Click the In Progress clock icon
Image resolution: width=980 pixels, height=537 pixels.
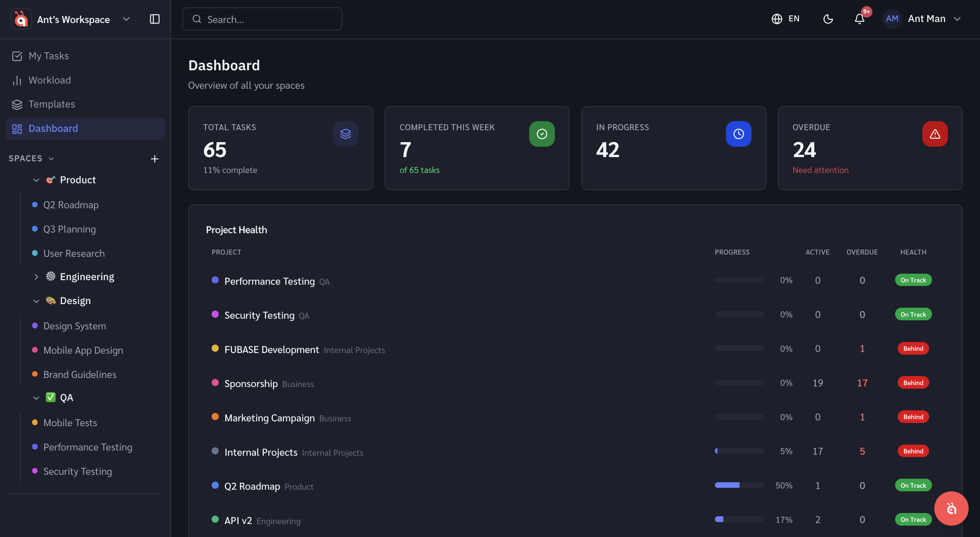point(739,134)
